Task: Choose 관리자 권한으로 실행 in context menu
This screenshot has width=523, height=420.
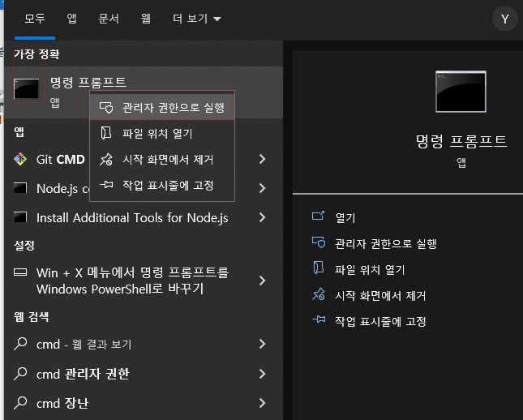Action: tap(162, 107)
